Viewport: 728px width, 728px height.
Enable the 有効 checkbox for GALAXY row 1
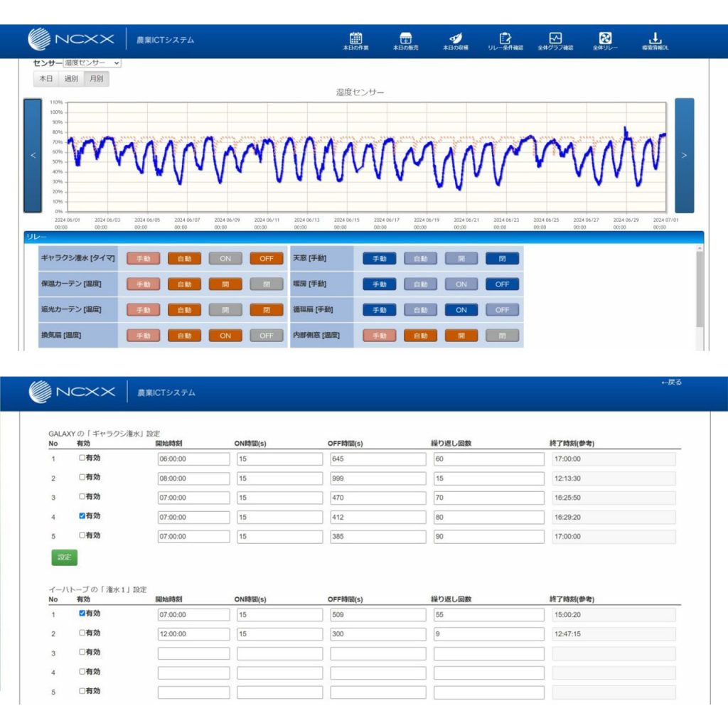(x=82, y=458)
